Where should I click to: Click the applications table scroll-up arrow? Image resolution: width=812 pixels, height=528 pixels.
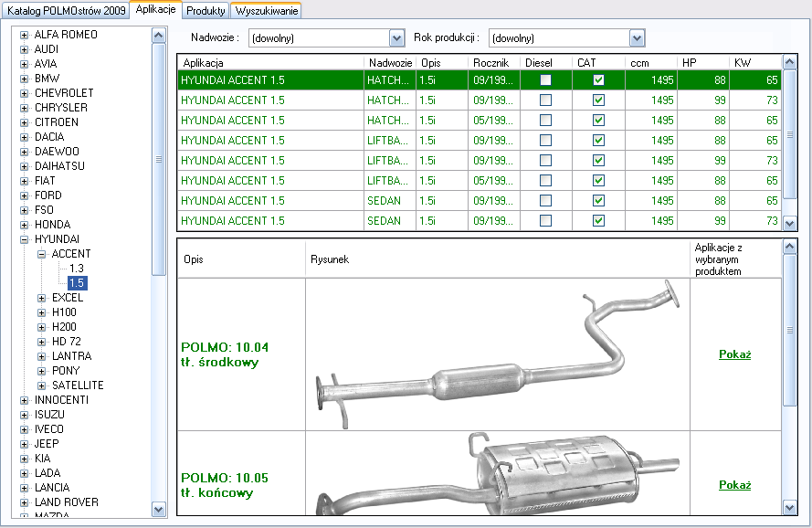(x=789, y=62)
